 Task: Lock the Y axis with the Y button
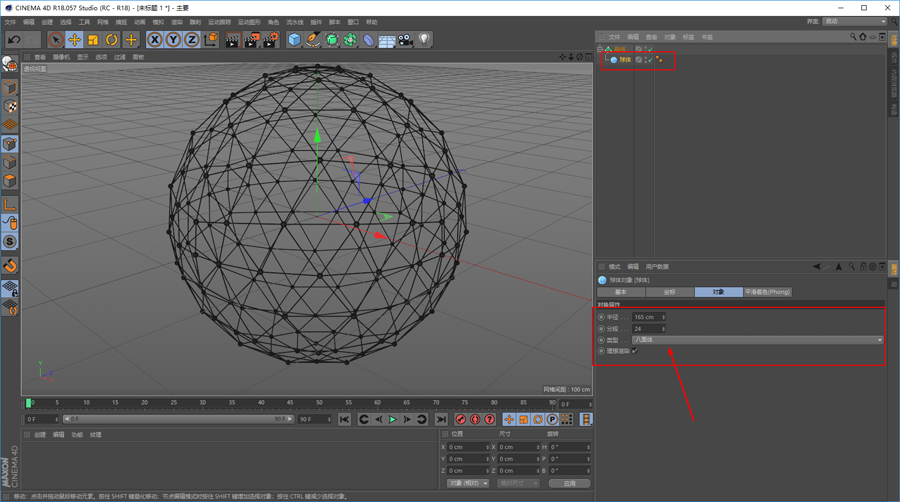173,40
